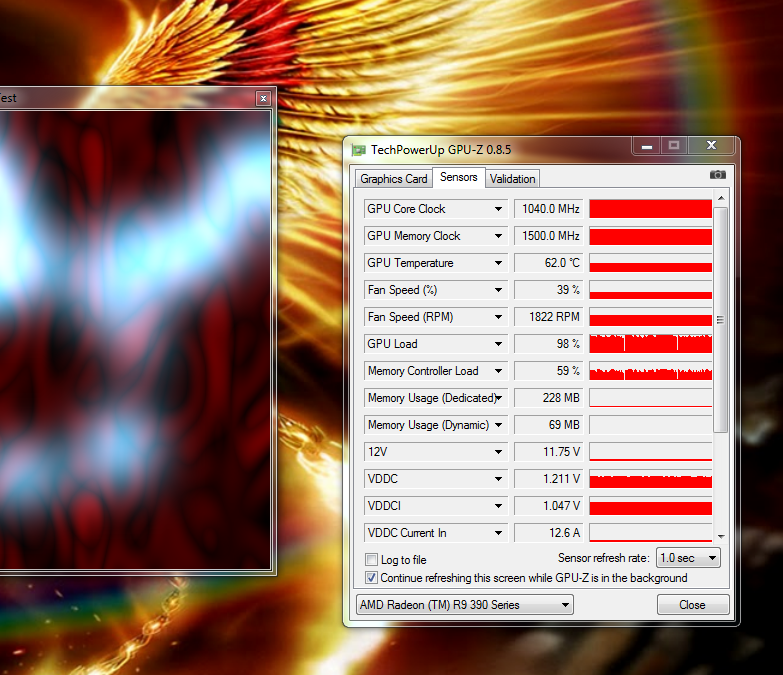Select the Sensors tab
This screenshot has height=675, width=783.
(x=458, y=177)
